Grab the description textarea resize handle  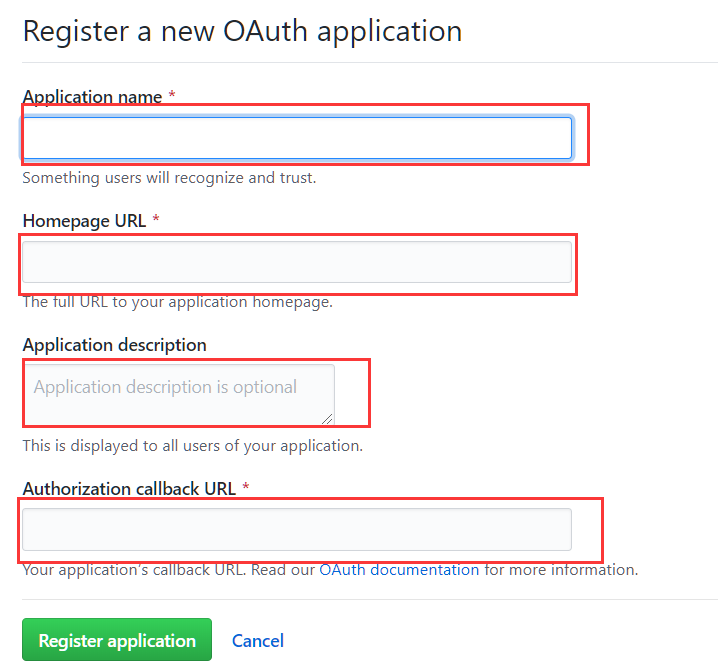(x=327, y=419)
